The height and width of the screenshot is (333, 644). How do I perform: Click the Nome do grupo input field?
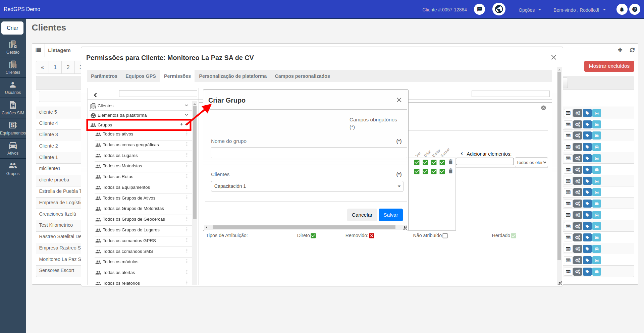(309, 153)
